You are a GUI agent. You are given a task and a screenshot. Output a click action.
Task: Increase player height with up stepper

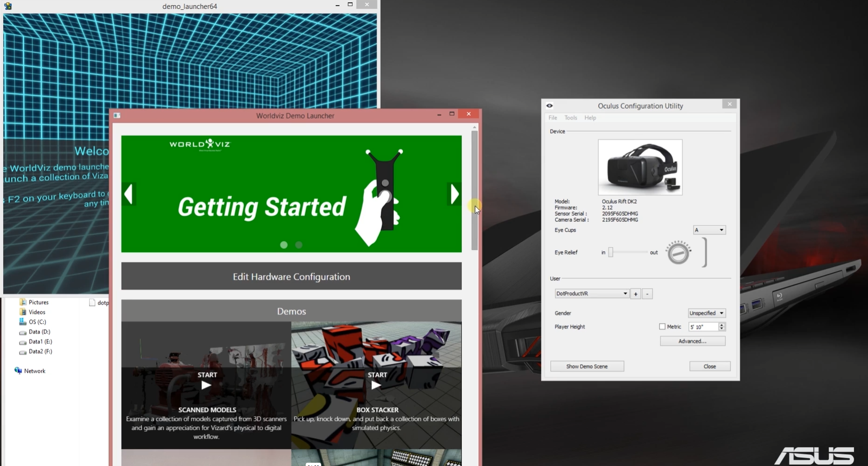point(722,325)
